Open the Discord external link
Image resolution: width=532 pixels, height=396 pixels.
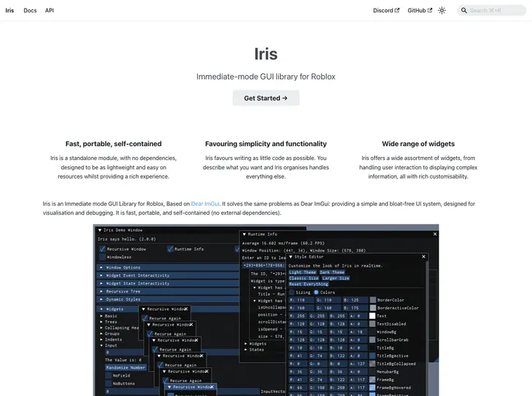(x=386, y=11)
